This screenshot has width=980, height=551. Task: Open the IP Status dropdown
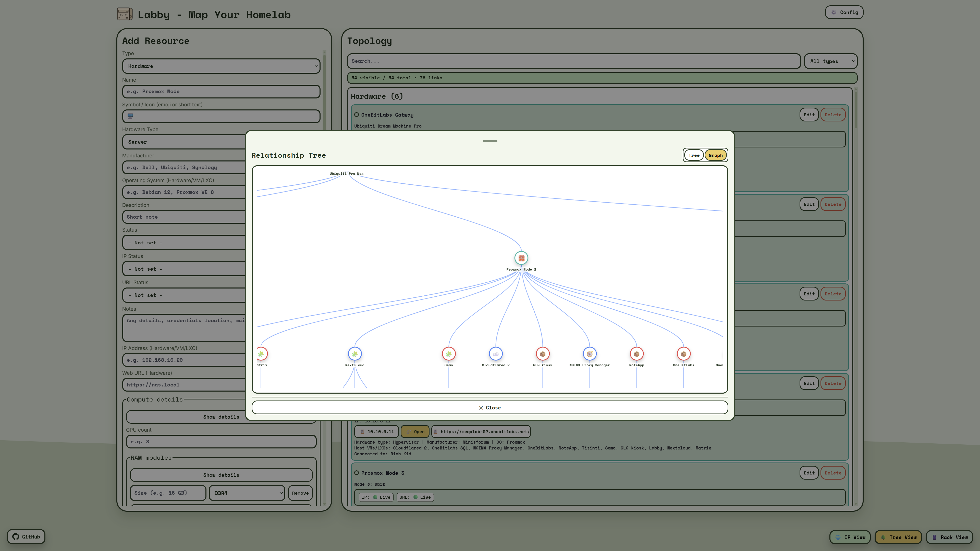coord(184,269)
